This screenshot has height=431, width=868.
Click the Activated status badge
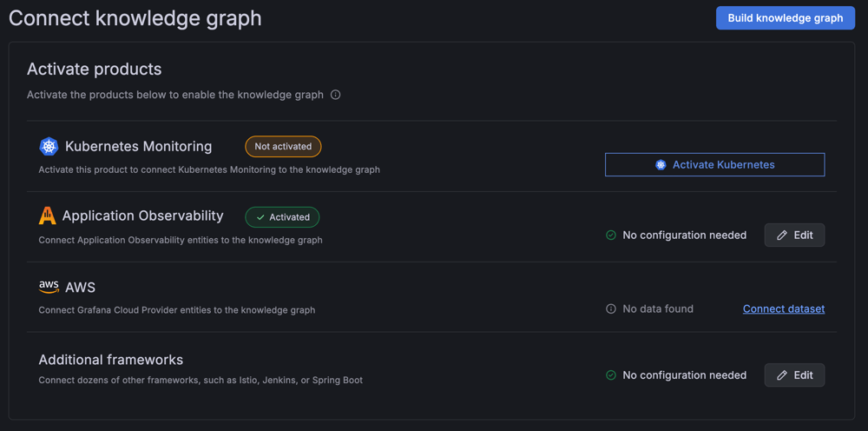pyautogui.click(x=282, y=217)
